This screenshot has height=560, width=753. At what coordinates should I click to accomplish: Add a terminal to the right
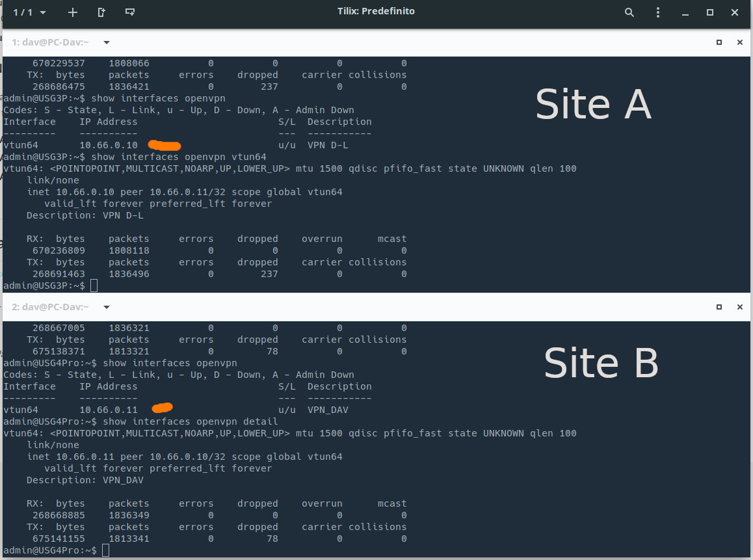point(101,12)
